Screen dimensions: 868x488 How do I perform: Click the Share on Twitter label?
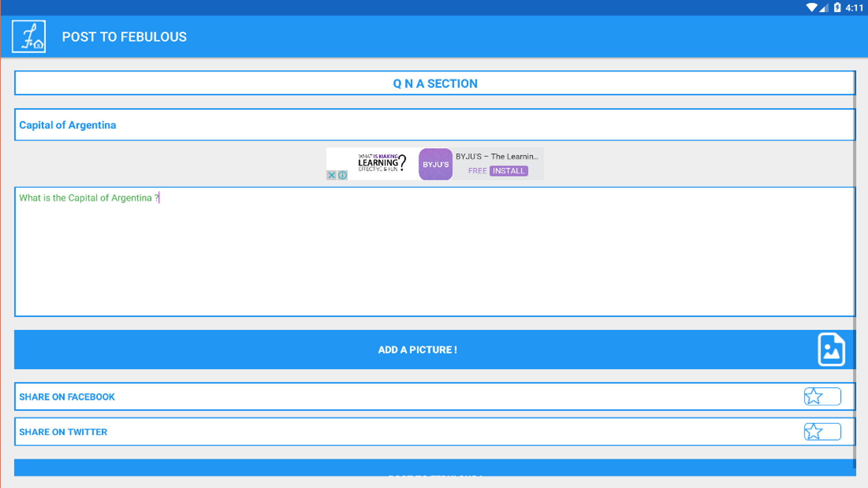pos(63,432)
